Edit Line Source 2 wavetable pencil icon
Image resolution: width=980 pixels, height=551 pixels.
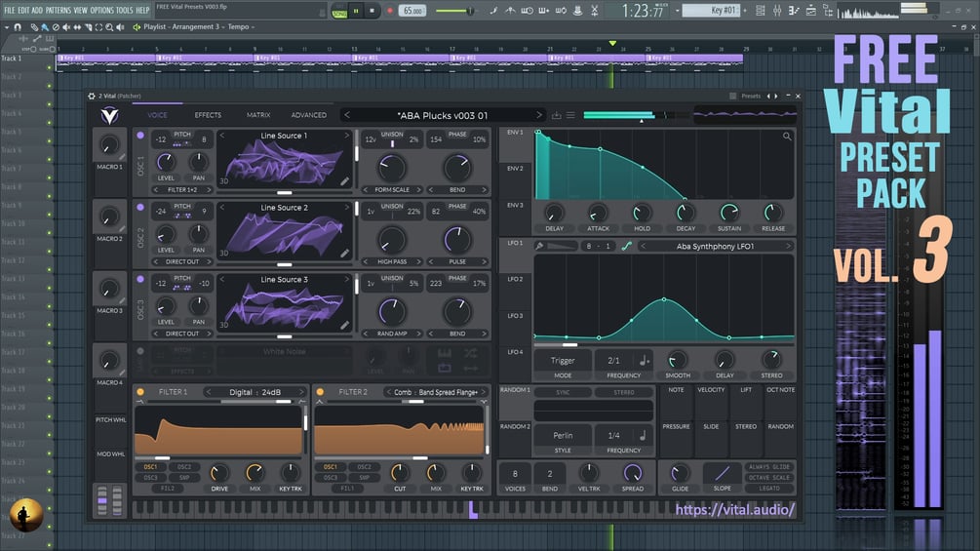(344, 254)
